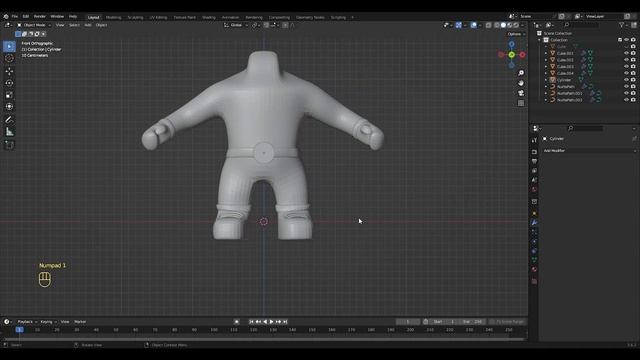Expand the Cube.001 outliner item
The width and height of the screenshot is (640, 360).
coord(546,53)
